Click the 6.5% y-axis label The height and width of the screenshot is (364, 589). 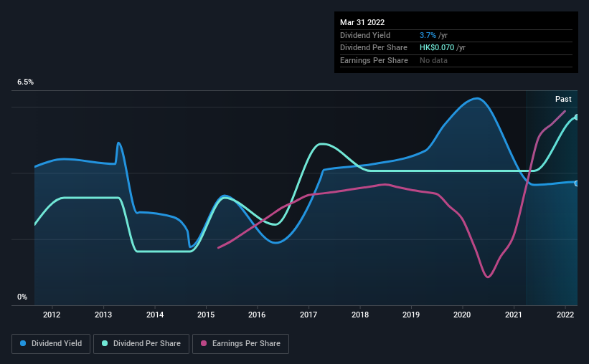click(25, 82)
